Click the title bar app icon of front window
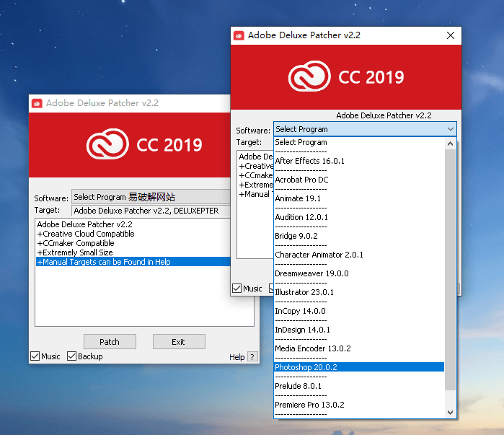The width and height of the screenshot is (504, 435). [x=239, y=35]
